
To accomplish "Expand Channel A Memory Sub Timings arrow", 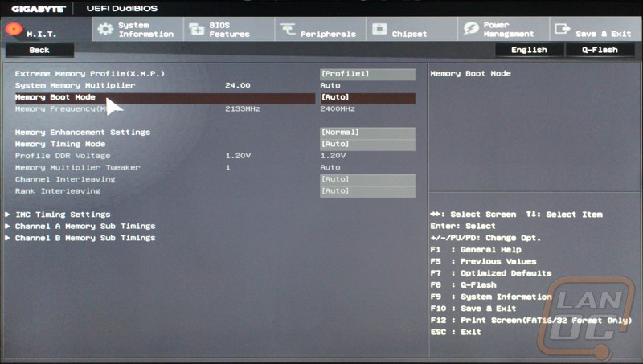I will [x=8, y=227].
